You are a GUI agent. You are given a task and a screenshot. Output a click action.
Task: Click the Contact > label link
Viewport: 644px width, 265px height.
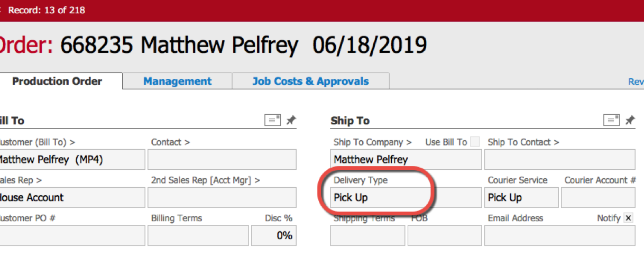pos(170,142)
